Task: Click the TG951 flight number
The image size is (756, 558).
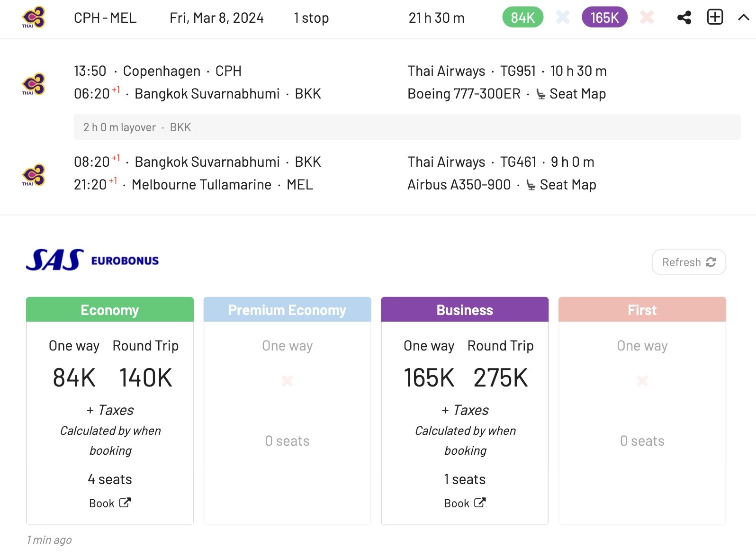Action: click(518, 71)
